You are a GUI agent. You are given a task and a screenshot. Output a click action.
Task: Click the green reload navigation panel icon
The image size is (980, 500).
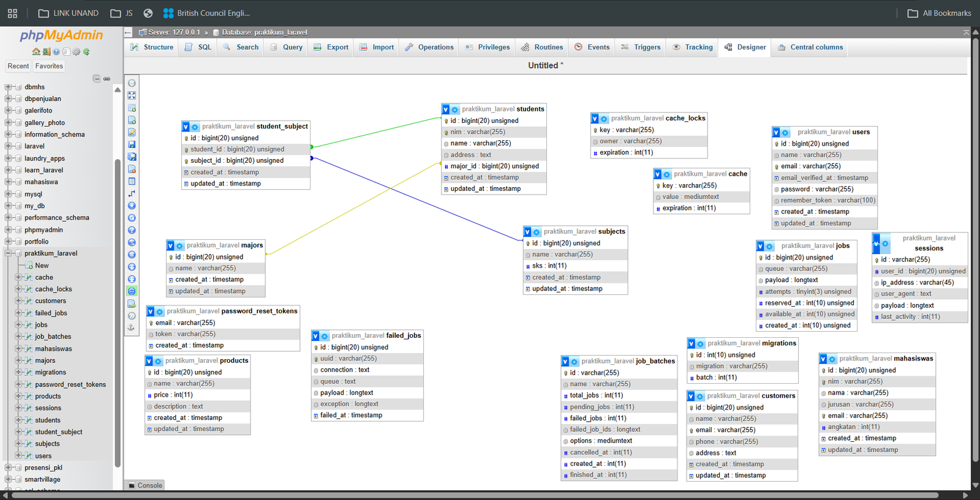(86, 52)
